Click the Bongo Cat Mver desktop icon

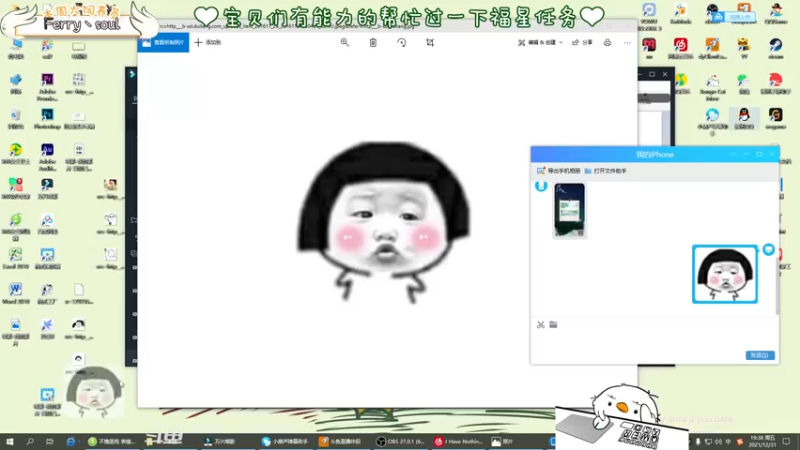coord(712,87)
